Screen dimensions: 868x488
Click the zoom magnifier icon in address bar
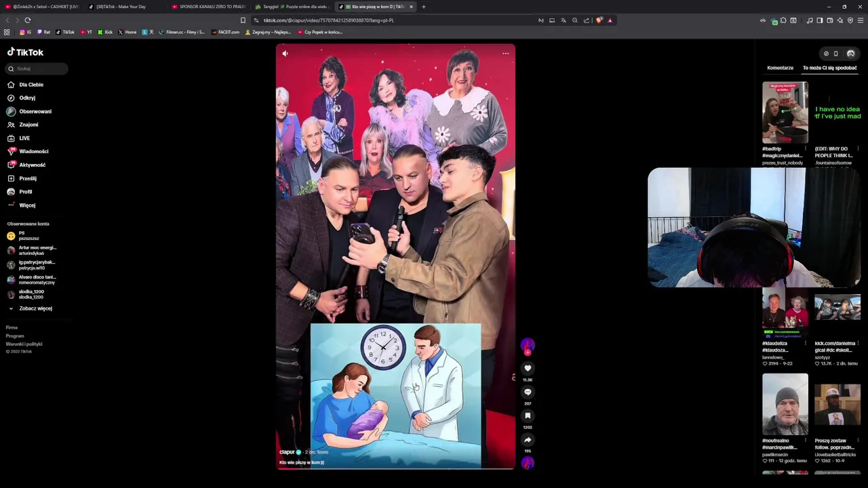click(575, 20)
